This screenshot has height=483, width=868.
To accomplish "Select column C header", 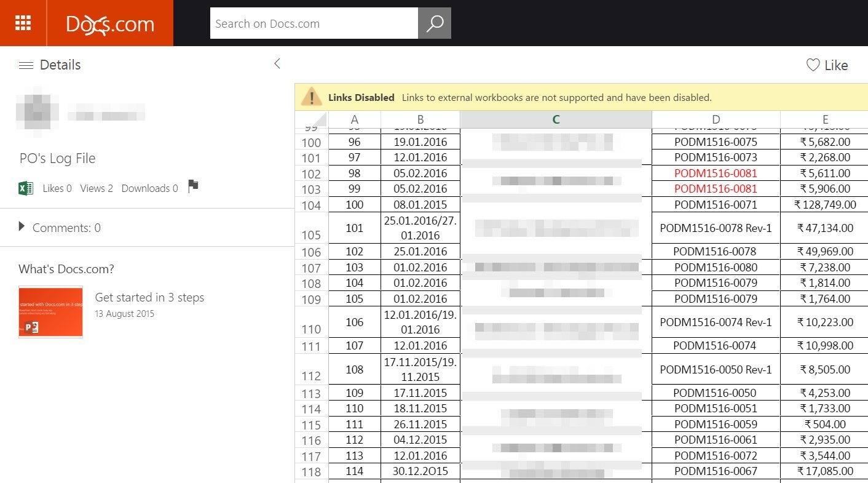I will point(556,119).
